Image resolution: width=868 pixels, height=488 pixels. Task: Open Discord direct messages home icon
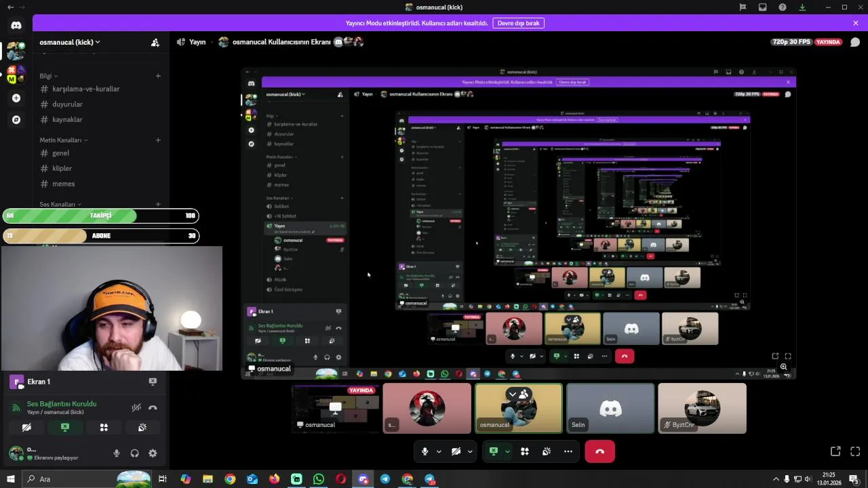click(x=16, y=25)
